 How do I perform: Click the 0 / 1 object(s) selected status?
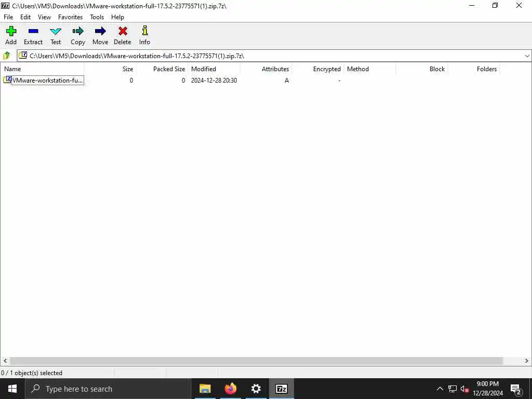(x=32, y=373)
